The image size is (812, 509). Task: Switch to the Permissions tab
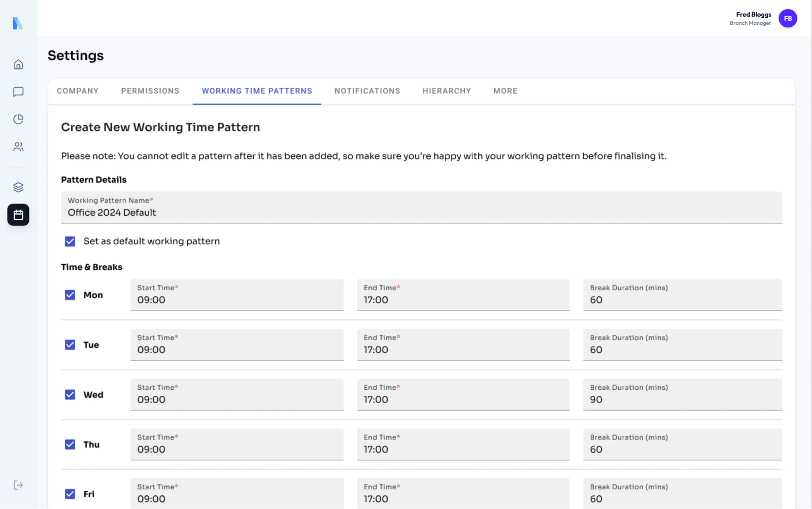tap(150, 91)
